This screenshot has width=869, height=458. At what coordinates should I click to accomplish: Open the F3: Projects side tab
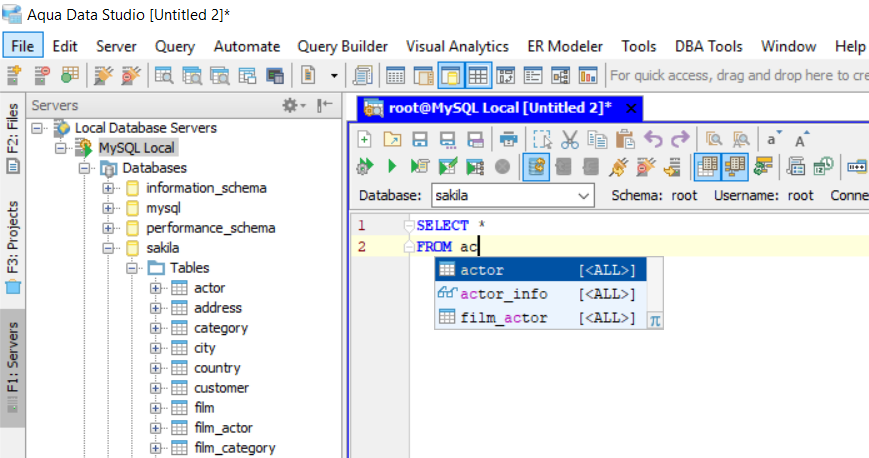[13, 238]
